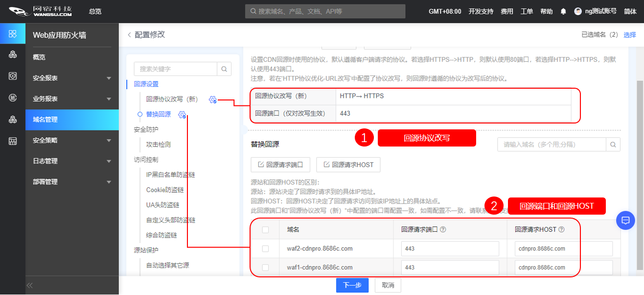644x295 pixels.
Task: Click the global search field at top
Action: tap(325, 11)
